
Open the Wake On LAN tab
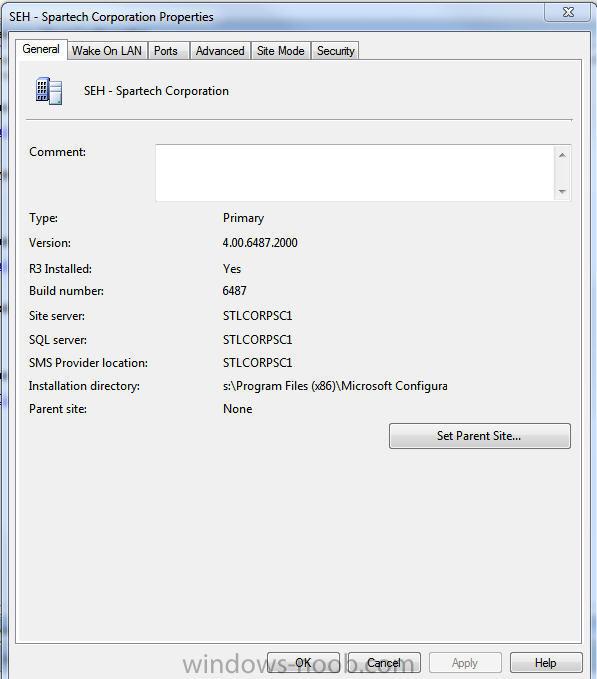pyautogui.click(x=107, y=51)
